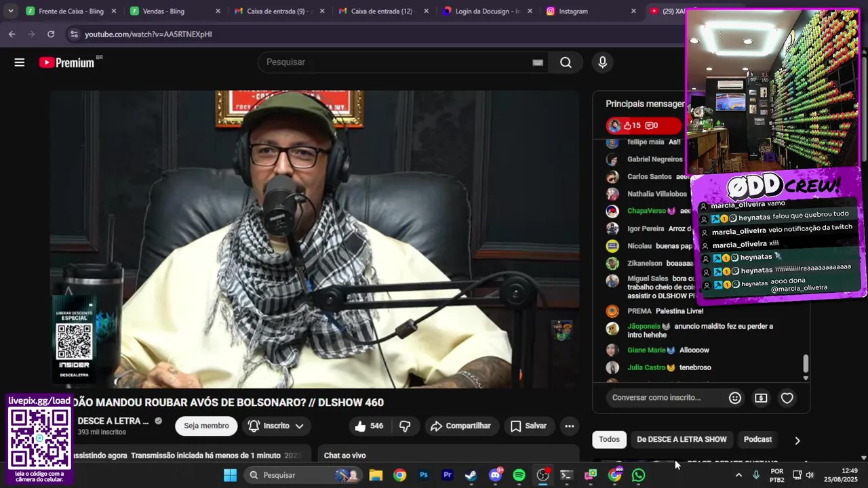The image size is (868, 488).
Task: Switch to the Caixa de entrada (12) Gmail tab
Action: tap(383, 11)
